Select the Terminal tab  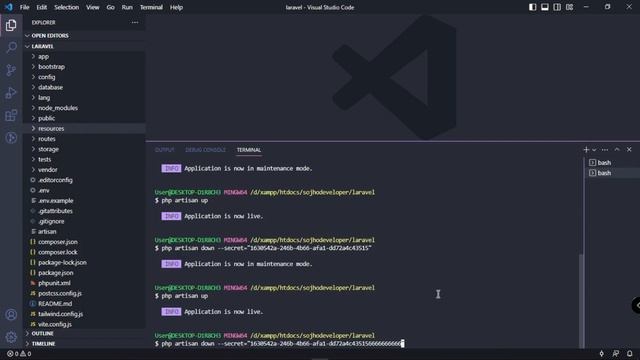249,150
